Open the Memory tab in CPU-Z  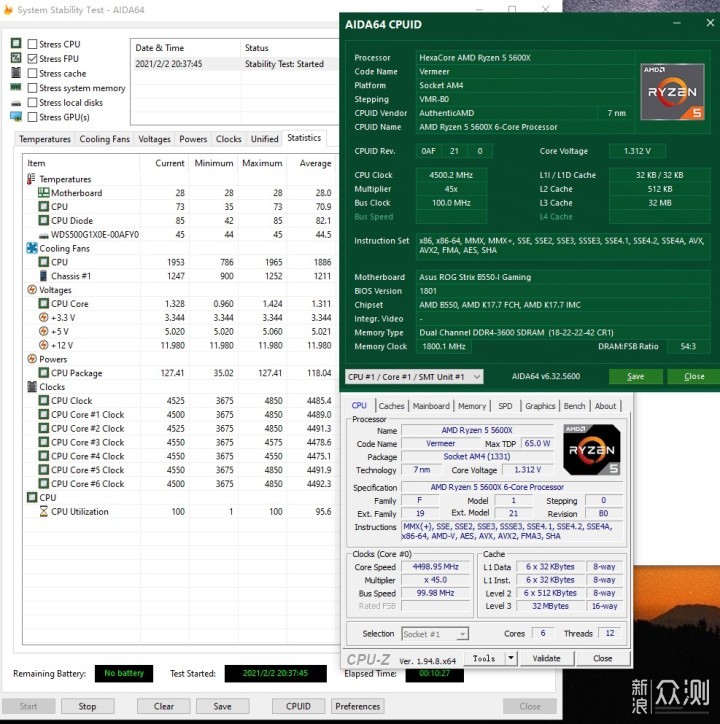pyautogui.click(x=472, y=406)
